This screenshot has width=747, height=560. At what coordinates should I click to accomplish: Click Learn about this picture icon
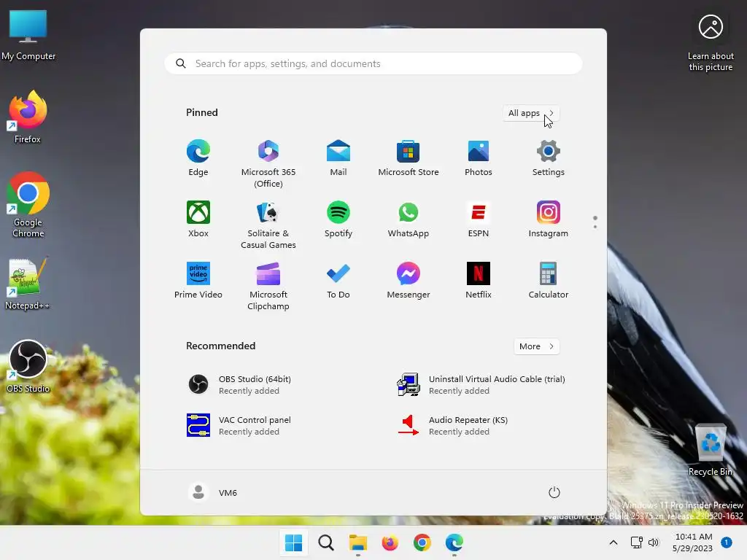[711, 42]
